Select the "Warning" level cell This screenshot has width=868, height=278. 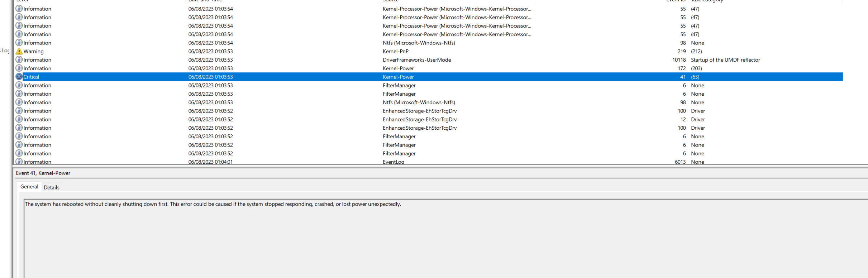(34, 51)
